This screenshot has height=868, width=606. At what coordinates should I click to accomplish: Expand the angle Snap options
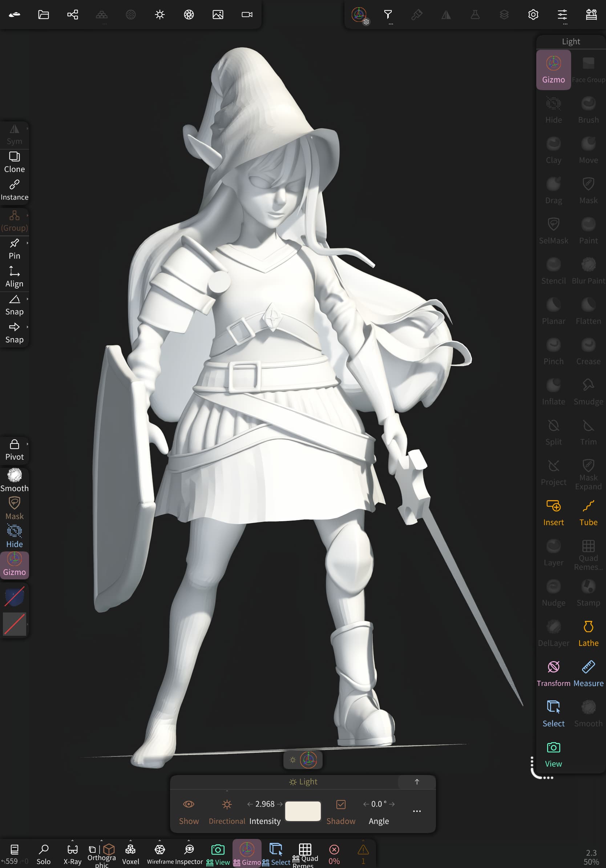click(x=28, y=299)
